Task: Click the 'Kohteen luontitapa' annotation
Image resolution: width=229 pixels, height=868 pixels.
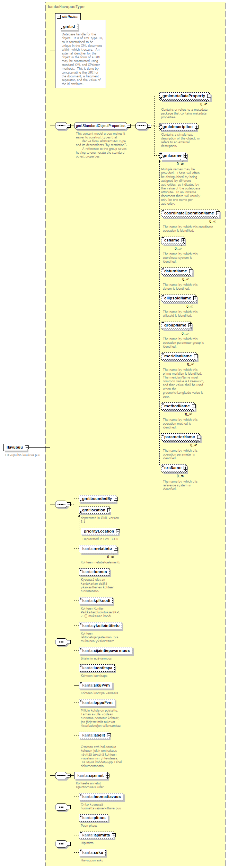Action: [x=94, y=675]
